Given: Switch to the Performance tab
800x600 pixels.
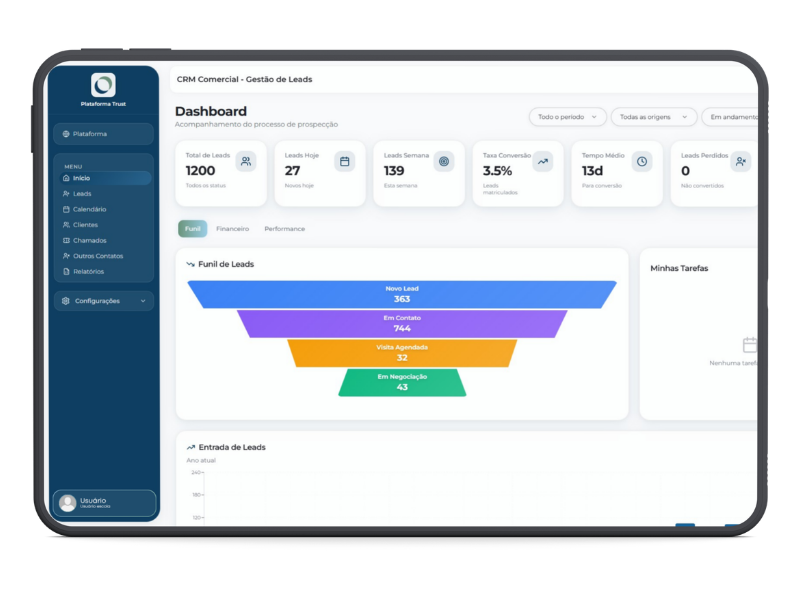Looking at the screenshot, I should [285, 229].
